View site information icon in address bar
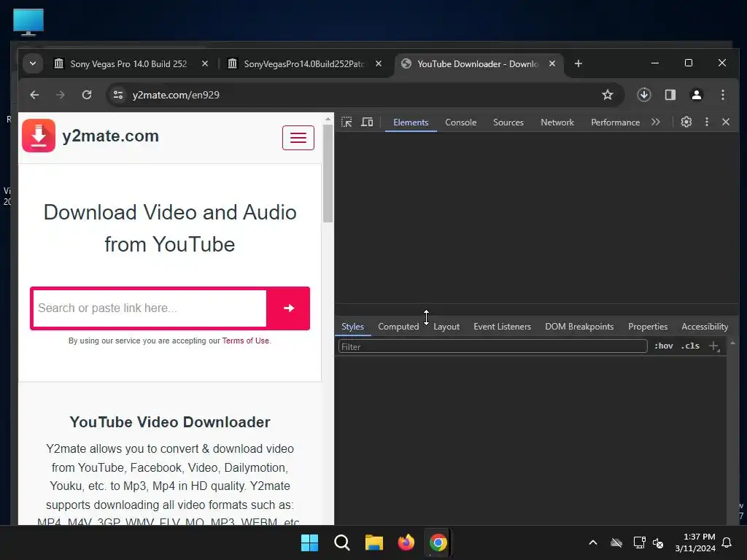This screenshot has width=747, height=560. (x=118, y=95)
